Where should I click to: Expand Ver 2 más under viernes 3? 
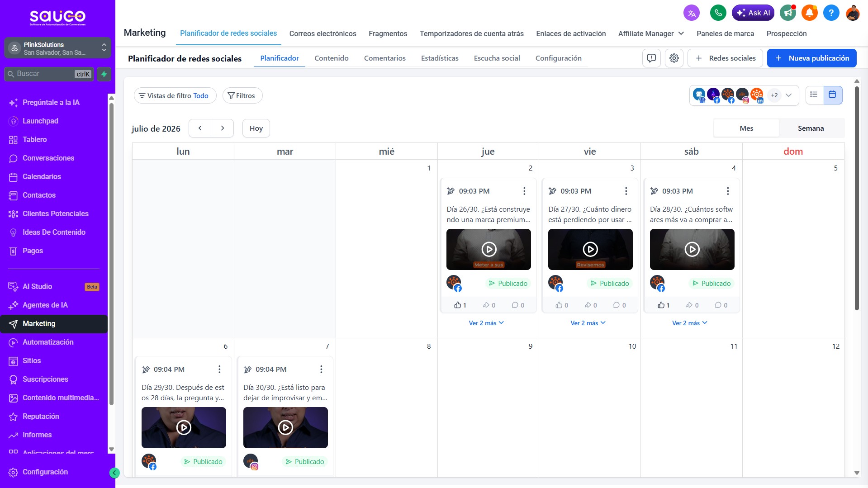click(x=588, y=323)
